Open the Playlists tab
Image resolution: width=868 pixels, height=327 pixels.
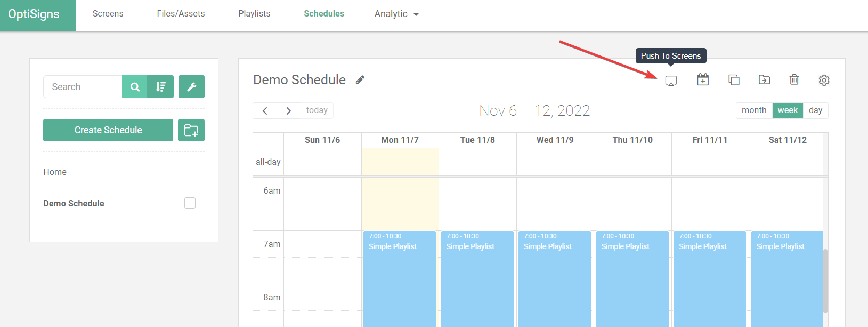[x=254, y=14]
